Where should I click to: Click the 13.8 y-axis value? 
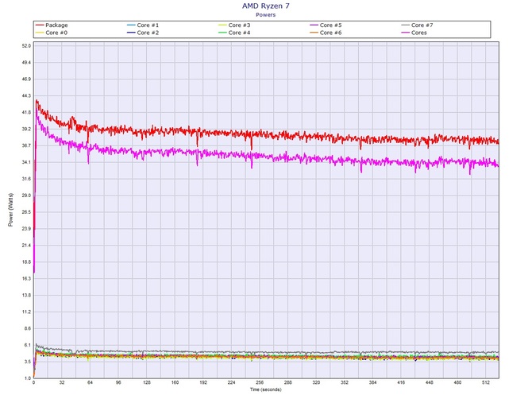(x=26, y=296)
